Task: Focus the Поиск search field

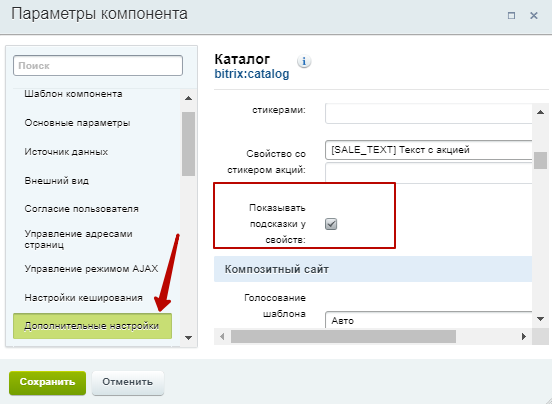Action: pos(98,65)
